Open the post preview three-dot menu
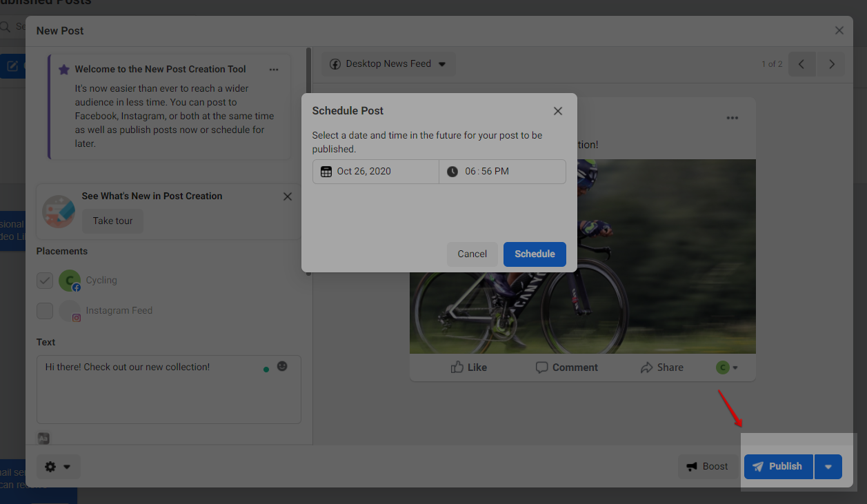Viewport: 867px width, 504px height. tap(732, 118)
